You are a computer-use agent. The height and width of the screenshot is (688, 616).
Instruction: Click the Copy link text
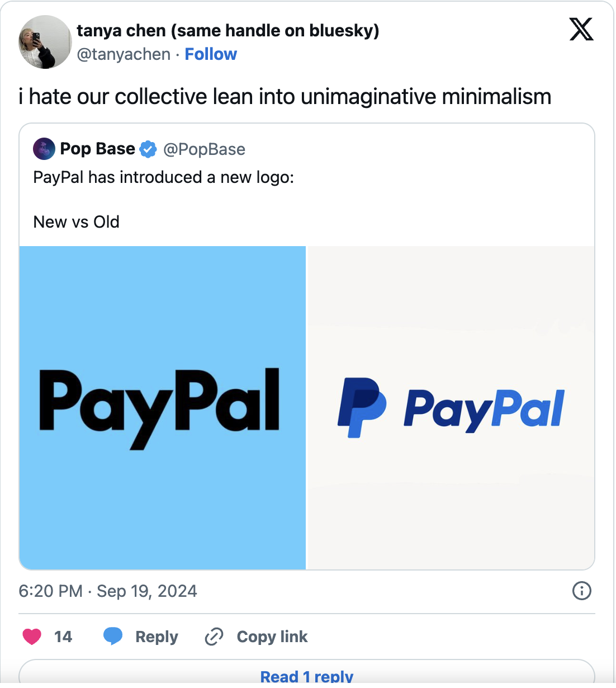pyautogui.click(x=272, y=637)
